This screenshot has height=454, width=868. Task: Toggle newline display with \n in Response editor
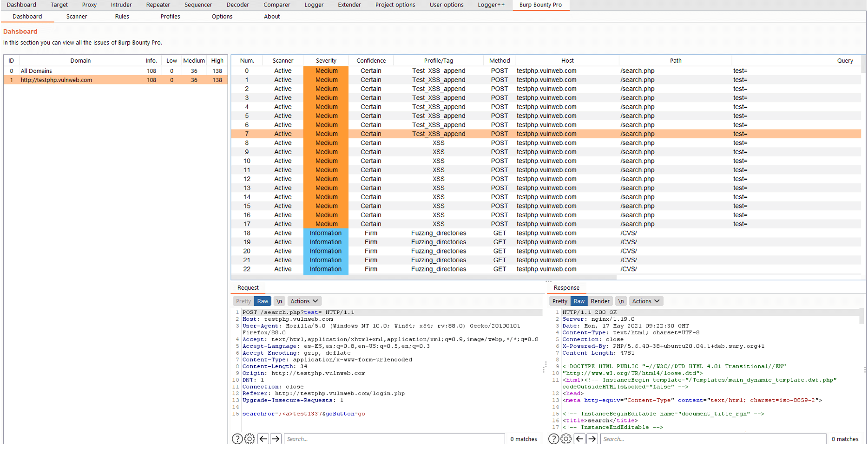point(621,301)
